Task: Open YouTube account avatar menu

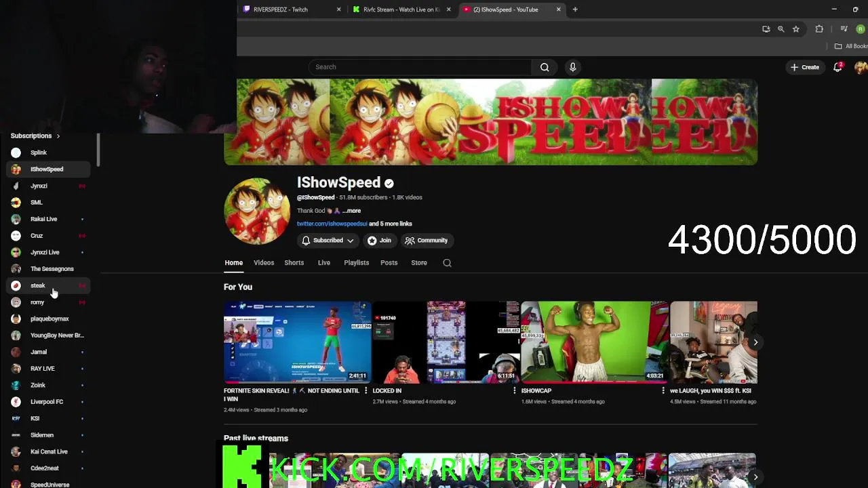Action: click(x=861, y=67)
